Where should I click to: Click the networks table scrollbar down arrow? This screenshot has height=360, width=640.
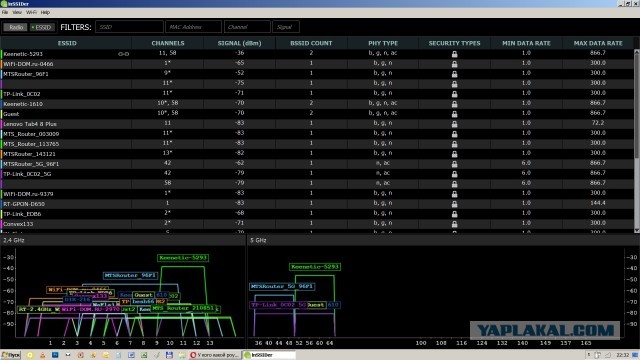637,231
